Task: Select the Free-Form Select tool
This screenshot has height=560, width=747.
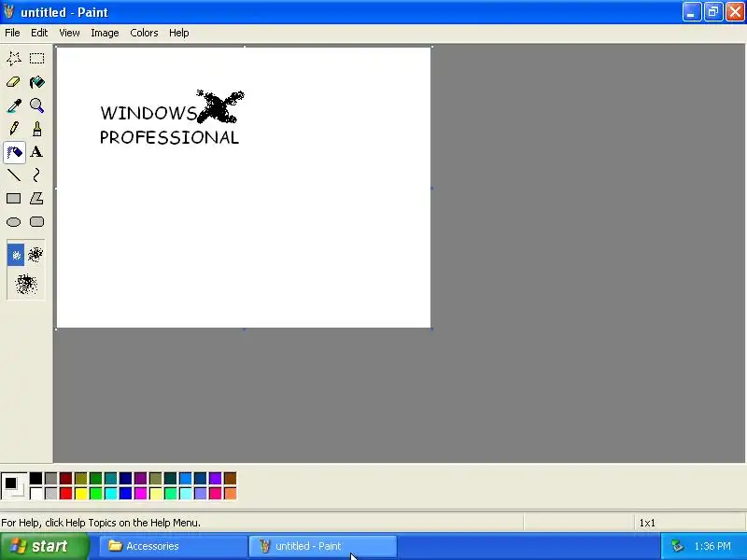Action: (x=14, y=59)
